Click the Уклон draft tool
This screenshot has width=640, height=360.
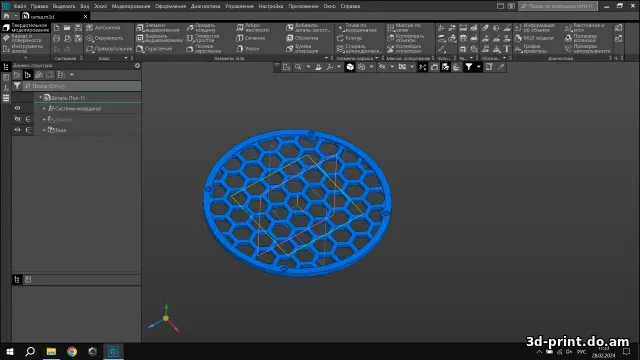(248, 49)
